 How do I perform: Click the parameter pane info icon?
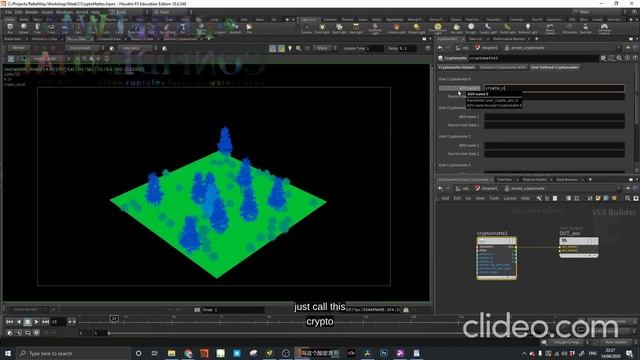[627, 58]
